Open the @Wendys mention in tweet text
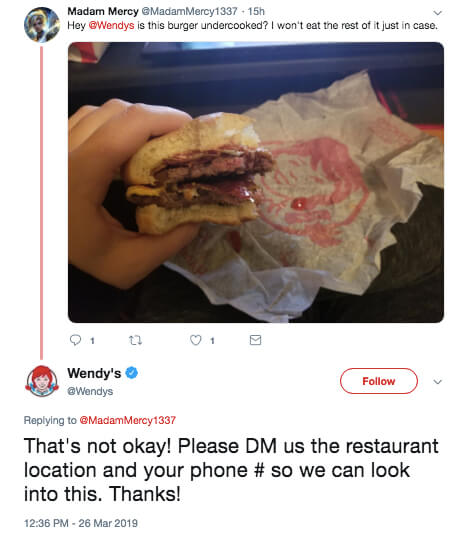 111,25
